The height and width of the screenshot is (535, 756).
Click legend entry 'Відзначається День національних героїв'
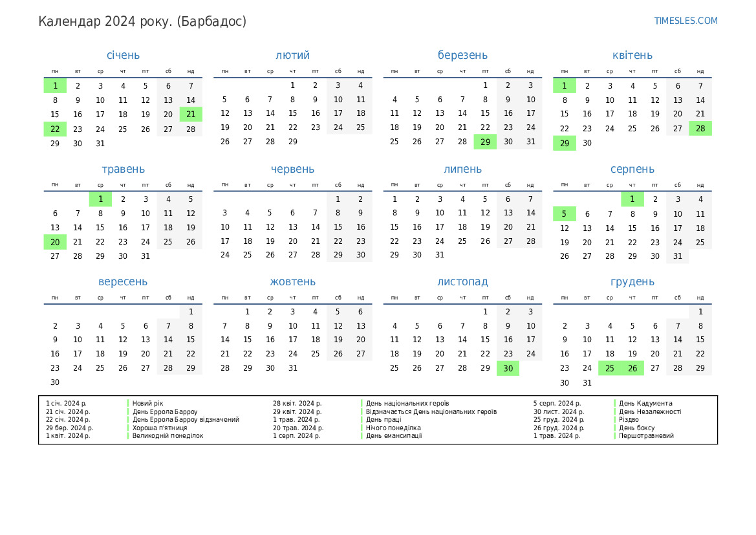click(431, 412)
